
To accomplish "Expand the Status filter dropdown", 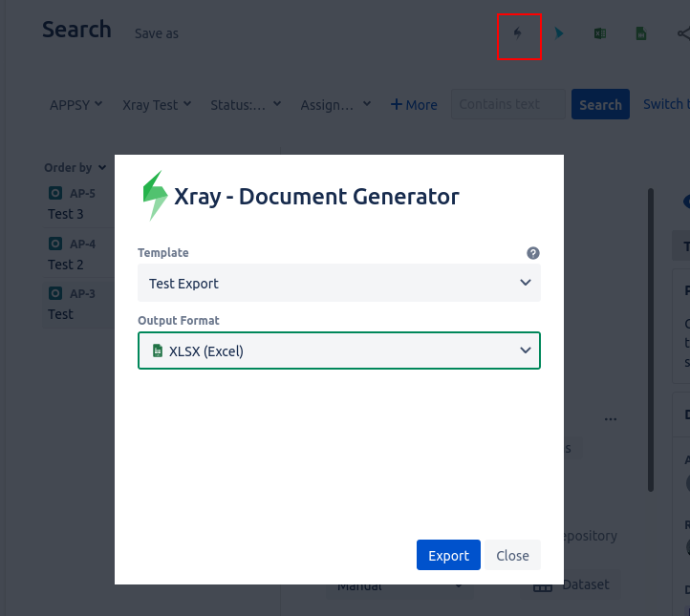I will pos(246,105).
